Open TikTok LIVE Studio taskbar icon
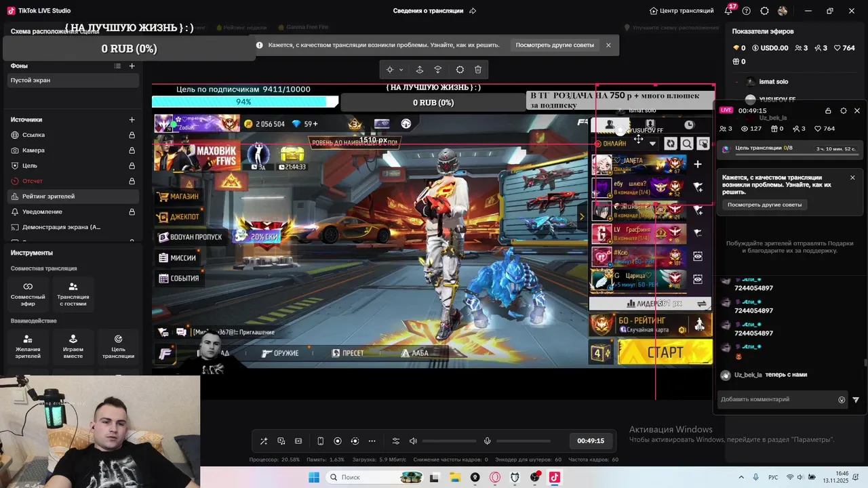Viewport: 868px width, 488px height. point(555,477)
